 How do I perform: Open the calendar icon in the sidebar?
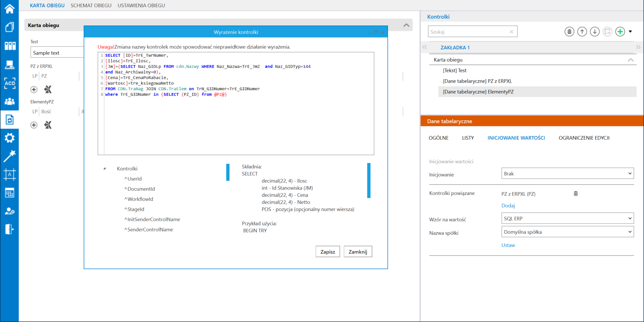[10, 193]
